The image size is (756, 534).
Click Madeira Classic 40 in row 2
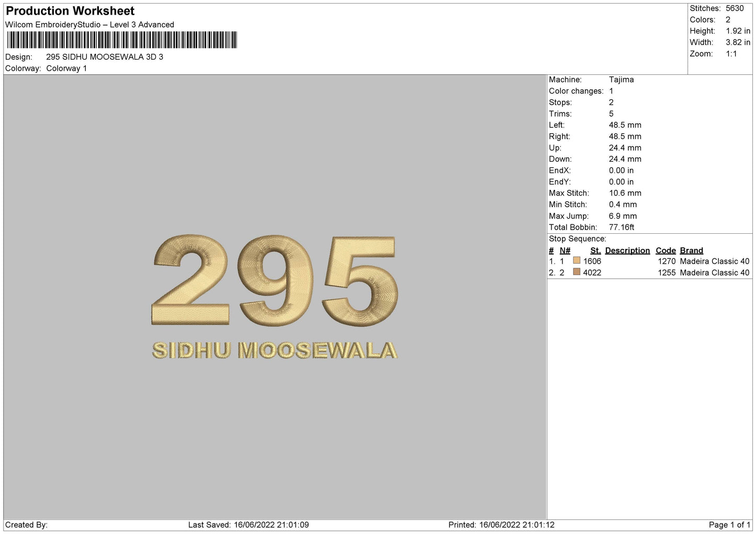(x=715, y=273)
